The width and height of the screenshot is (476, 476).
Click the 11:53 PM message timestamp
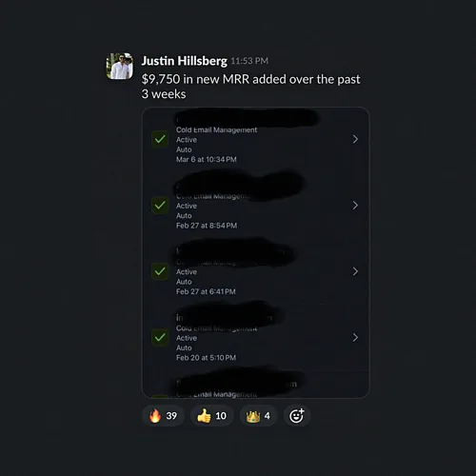click(249, 61)
